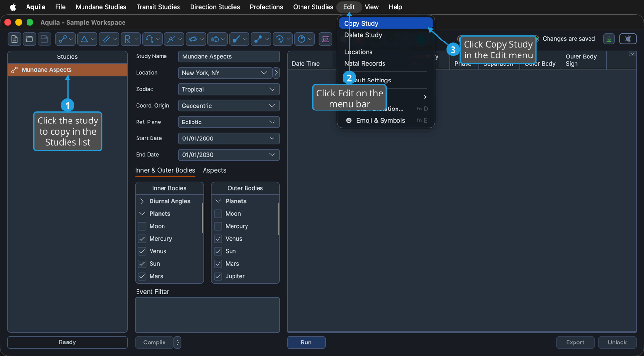The width and height of the screenshot is (644, 356).
Task: Click the Study Name input field
Action: [229, 56]
